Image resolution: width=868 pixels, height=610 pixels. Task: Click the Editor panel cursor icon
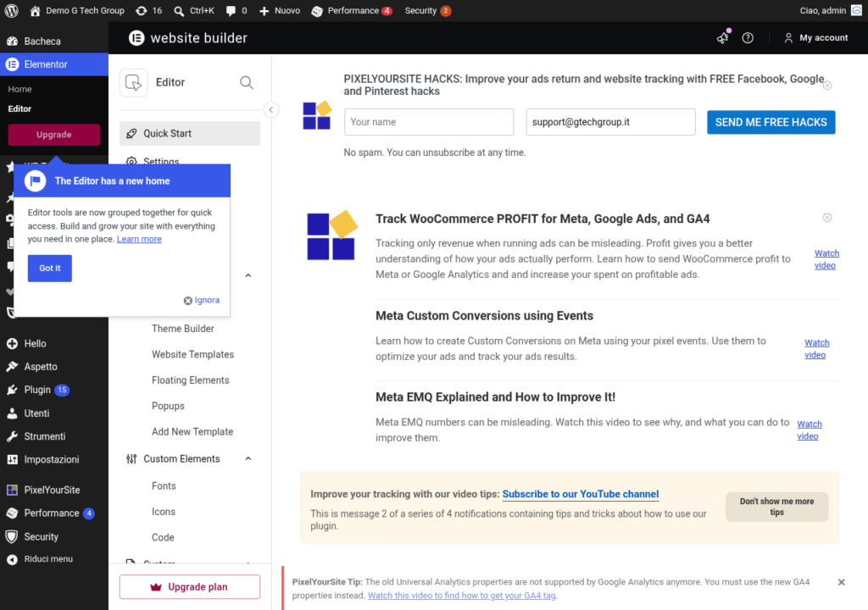pos(133,82)
